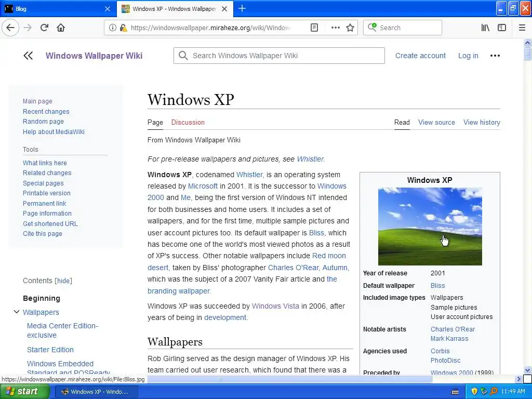
Task: Go back using the browser back arrow
Action: point(10,28)
